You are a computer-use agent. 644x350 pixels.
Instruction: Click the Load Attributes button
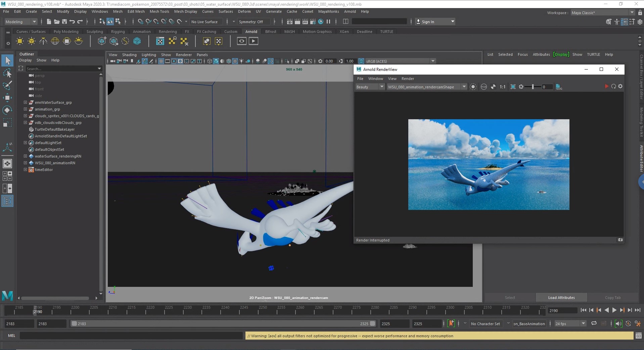(x=561, y=298)
